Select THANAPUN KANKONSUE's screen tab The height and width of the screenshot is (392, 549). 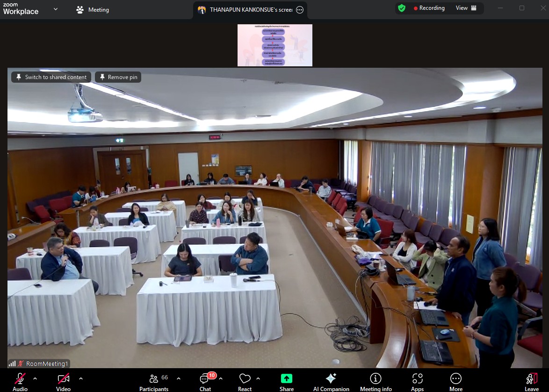coord(250,10)
